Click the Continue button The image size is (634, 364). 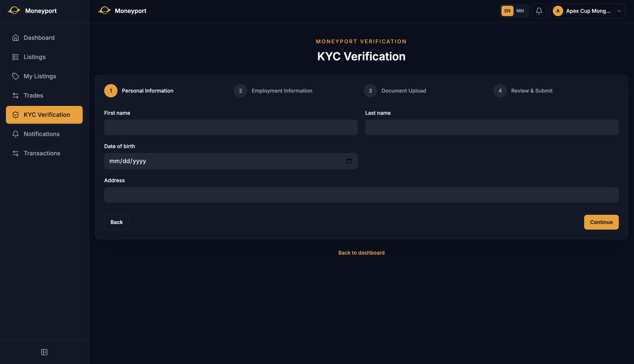pos(601,222)
